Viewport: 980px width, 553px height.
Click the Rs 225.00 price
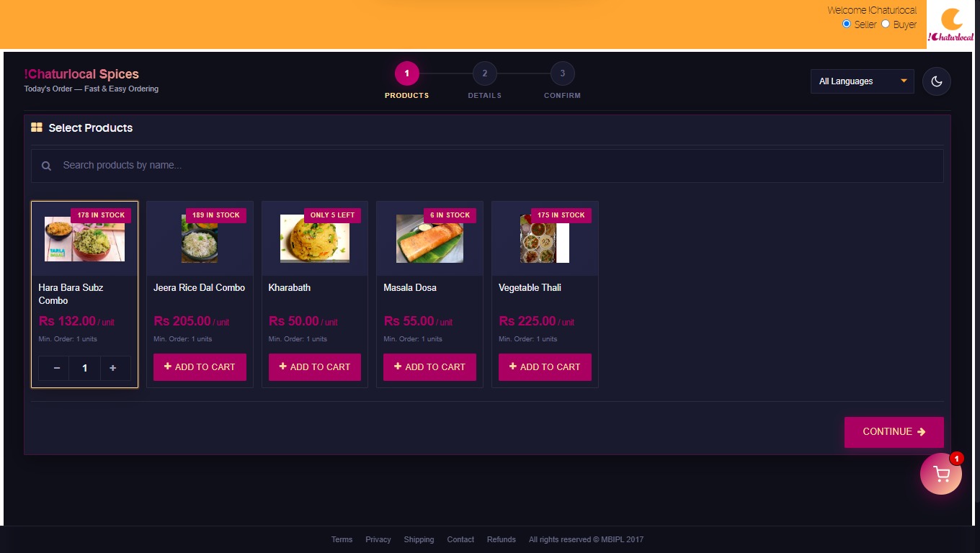pos(527,321)
